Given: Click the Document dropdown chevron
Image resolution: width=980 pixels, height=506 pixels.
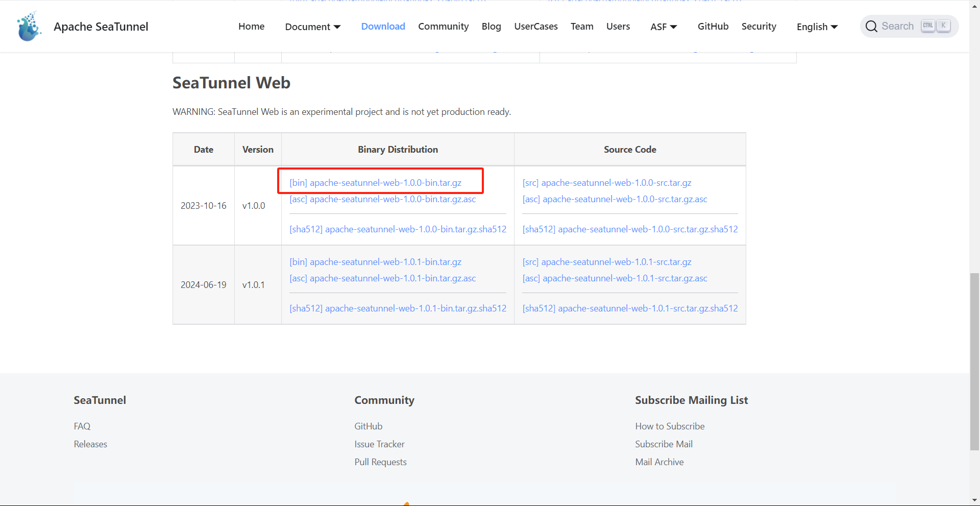Looking at the screenshot, I should (338, 27).
